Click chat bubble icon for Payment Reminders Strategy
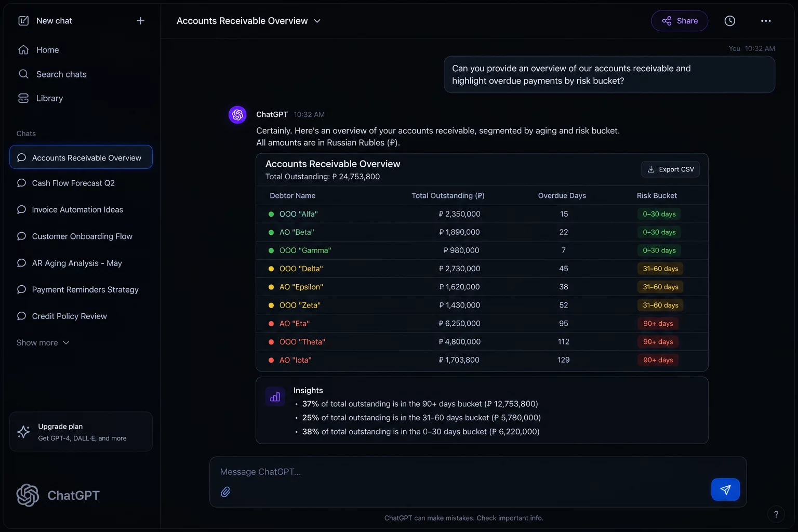The width and height of the screenshot is (798, 532). coord(21,289)
